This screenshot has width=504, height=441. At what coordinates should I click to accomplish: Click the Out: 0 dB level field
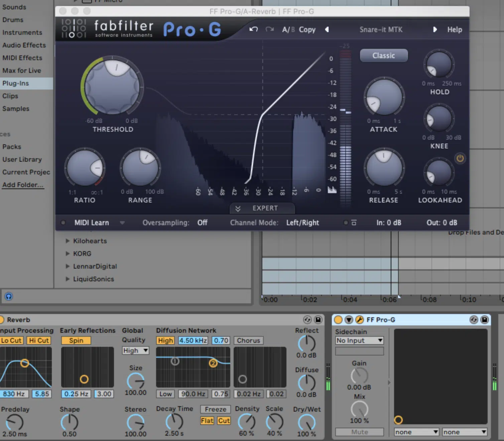[442, 223]
